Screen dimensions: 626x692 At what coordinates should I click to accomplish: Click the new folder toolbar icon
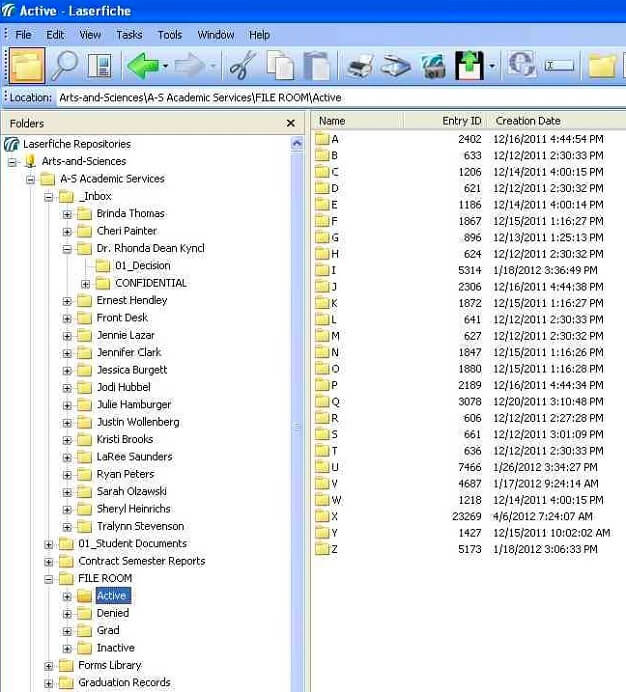[x=603, y=66]
